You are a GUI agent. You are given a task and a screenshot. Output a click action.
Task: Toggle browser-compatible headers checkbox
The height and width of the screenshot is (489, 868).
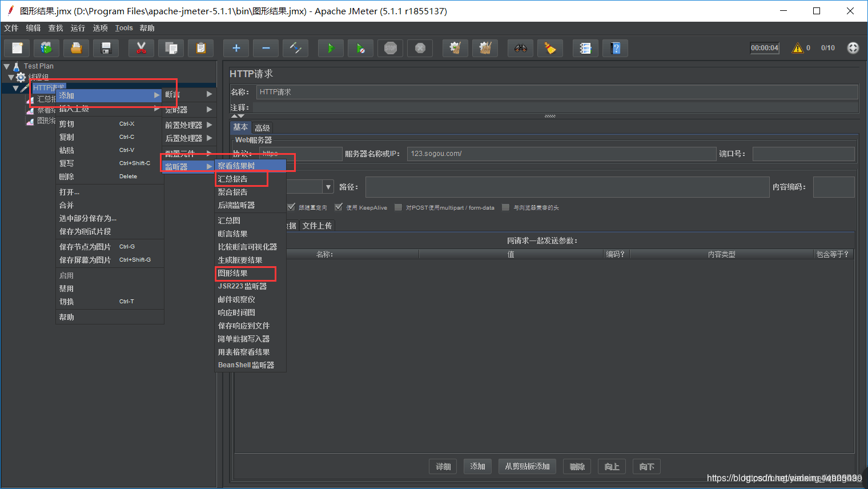click(505, 207)
